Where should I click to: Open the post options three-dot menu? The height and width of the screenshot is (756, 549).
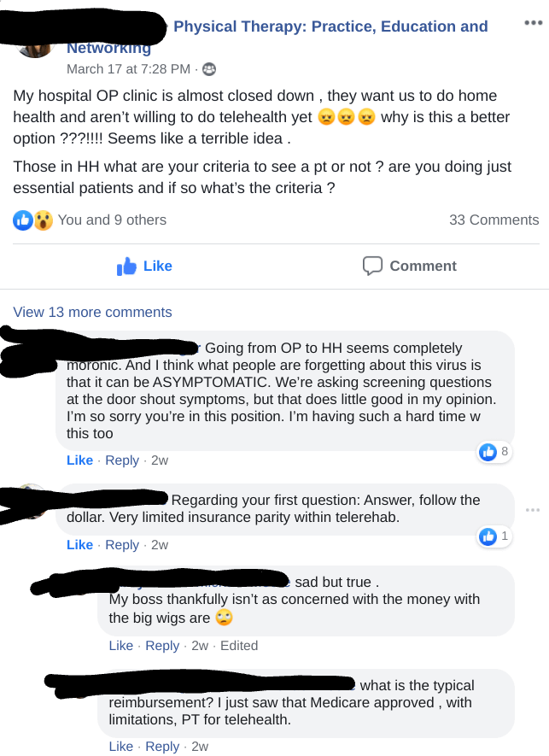(533, 23)
